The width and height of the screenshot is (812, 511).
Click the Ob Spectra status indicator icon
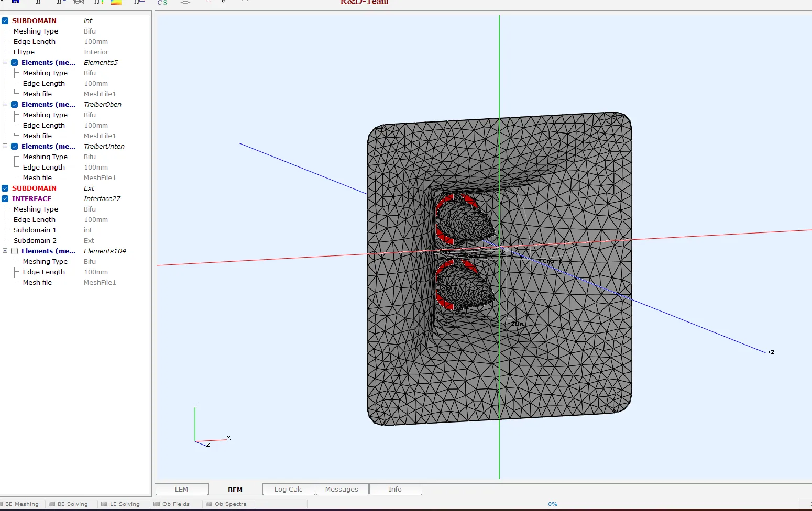click(x=209, y=504)
